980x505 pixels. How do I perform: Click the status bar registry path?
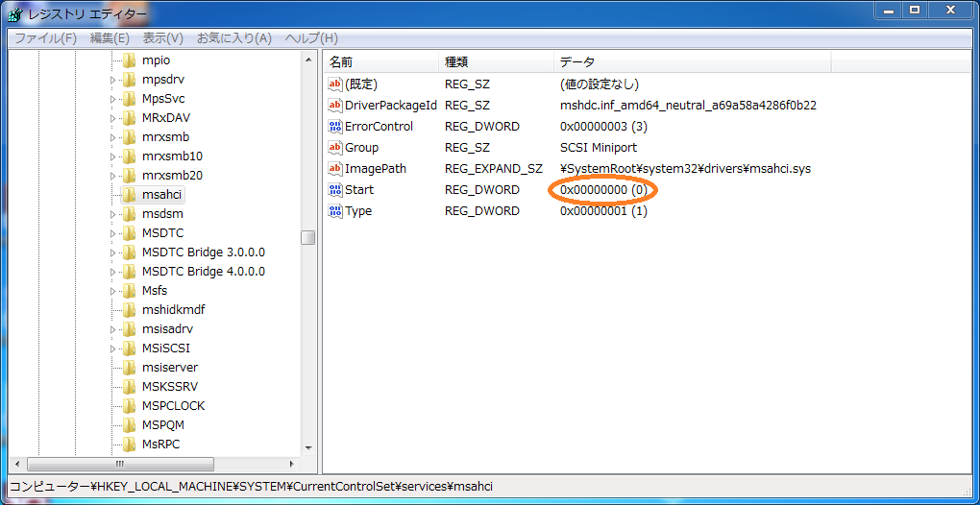[251, 486]
